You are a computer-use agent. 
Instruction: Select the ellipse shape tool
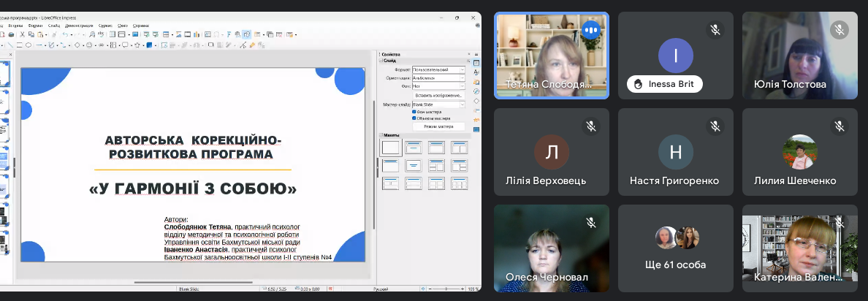[28, 45]
